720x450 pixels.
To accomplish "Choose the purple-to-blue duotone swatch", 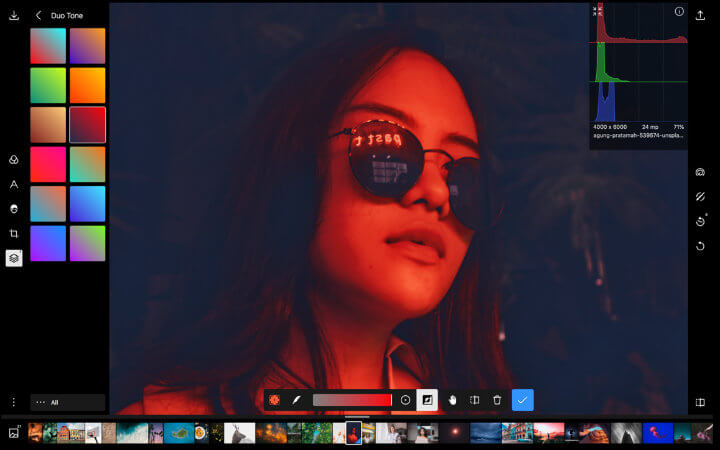I will pyautogui.click(x=48, y=243).
